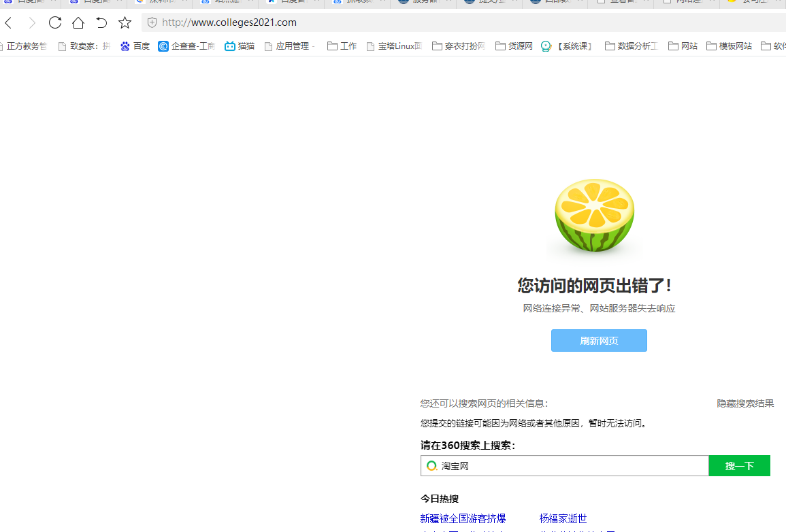This screenshot has width=786, height=532.
Task: Click the forward navigation arrow
Action: tap(31, 22)
